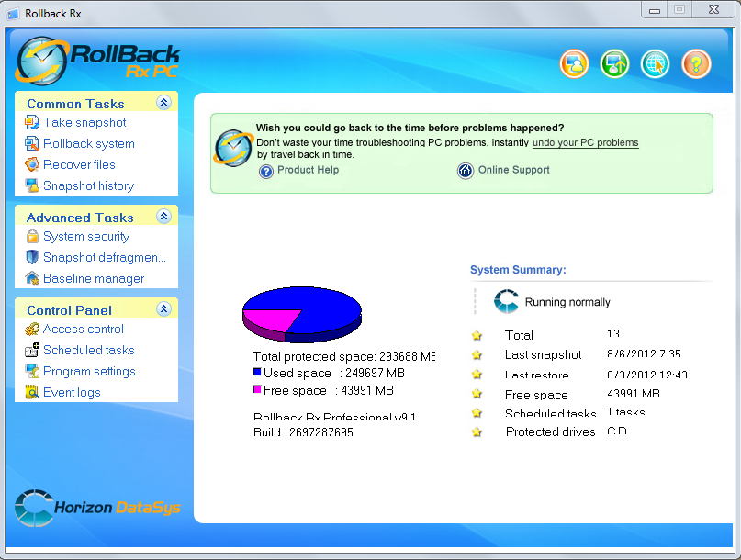Click the Online Support home icon
This screenshot has height=560, width=741.
point(466,171)
